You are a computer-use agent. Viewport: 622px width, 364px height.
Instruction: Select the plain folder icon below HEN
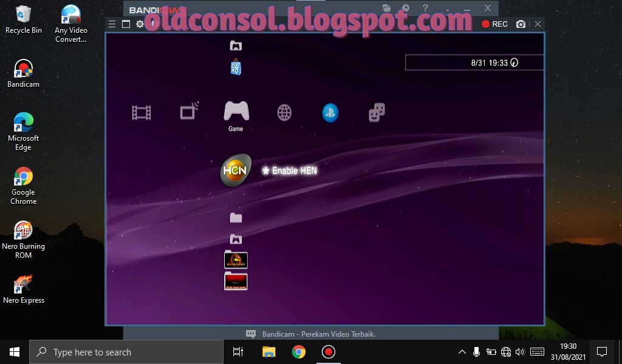click(236, 217)
